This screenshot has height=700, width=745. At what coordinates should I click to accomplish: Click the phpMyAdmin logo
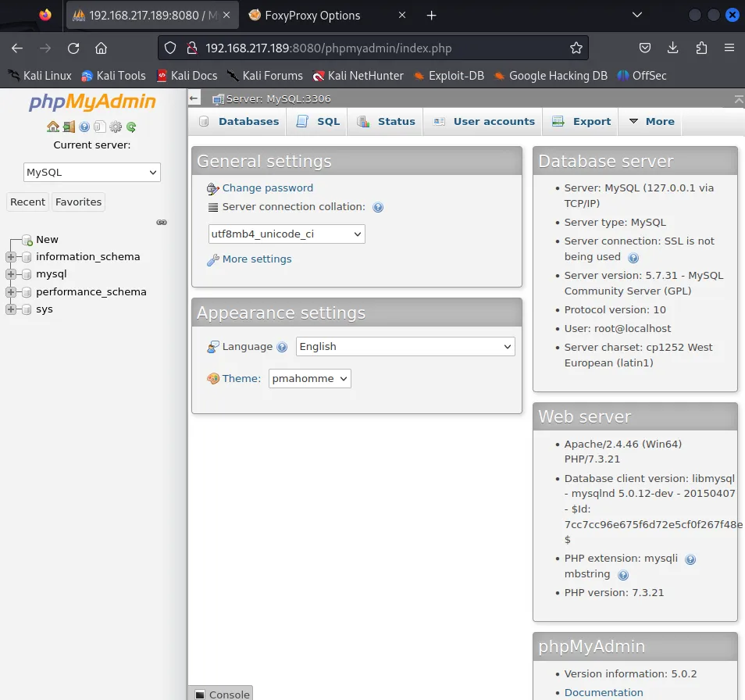pyautogui.click(x=92, y=102)
